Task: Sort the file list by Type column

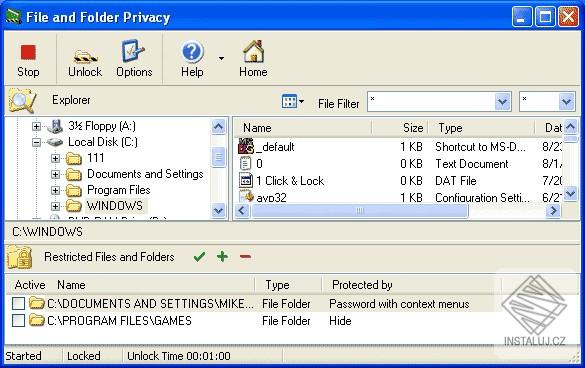Action: pos(481,128)
